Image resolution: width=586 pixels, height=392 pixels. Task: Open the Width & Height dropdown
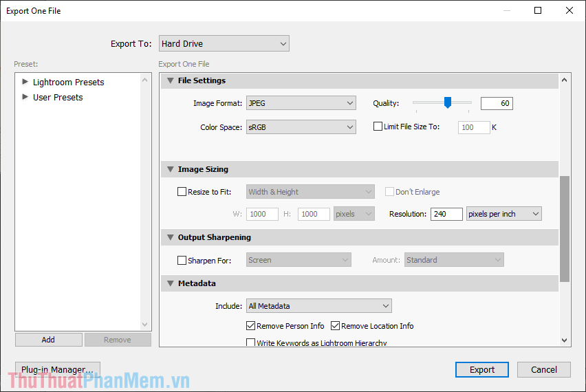tap(310, 192)
